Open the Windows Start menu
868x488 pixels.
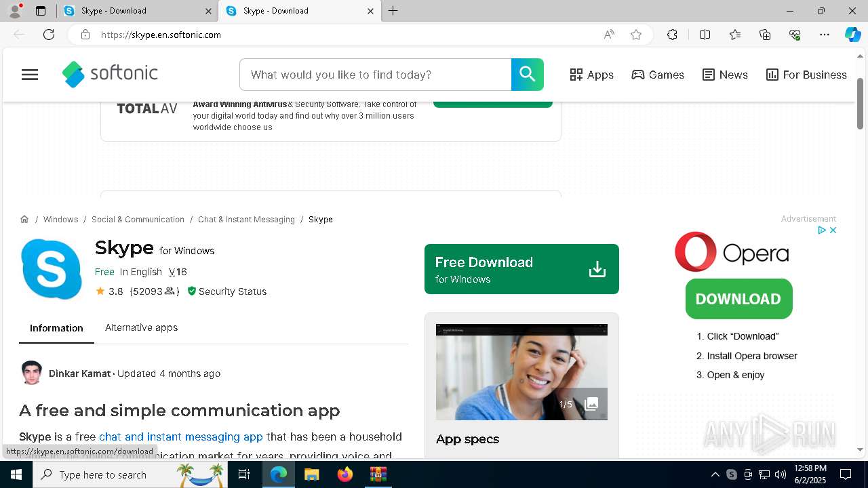16,474
